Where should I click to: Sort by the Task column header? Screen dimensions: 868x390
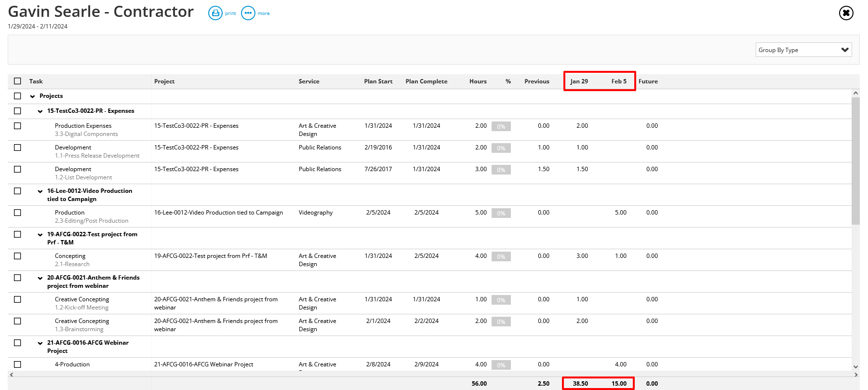coord(36,81)
